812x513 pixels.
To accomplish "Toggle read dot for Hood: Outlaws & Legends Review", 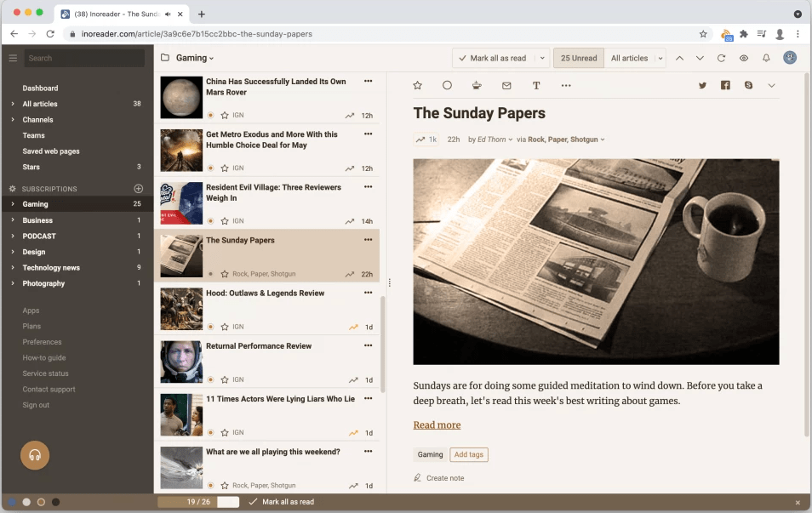I will point(211,328).
